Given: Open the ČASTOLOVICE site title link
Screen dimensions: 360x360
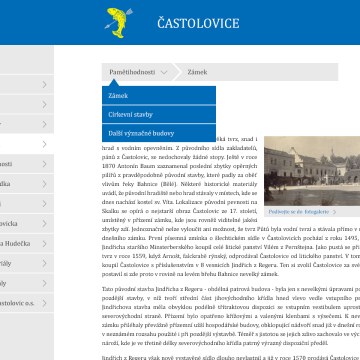Looking at the screenshot, I should click(198, 23).
